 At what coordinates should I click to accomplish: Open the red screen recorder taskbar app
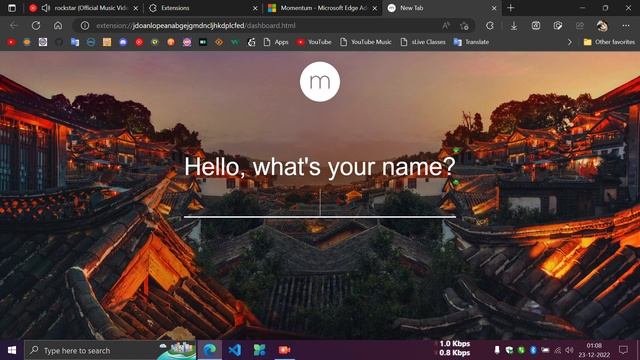pyautogui.click(x=284, y=350)
